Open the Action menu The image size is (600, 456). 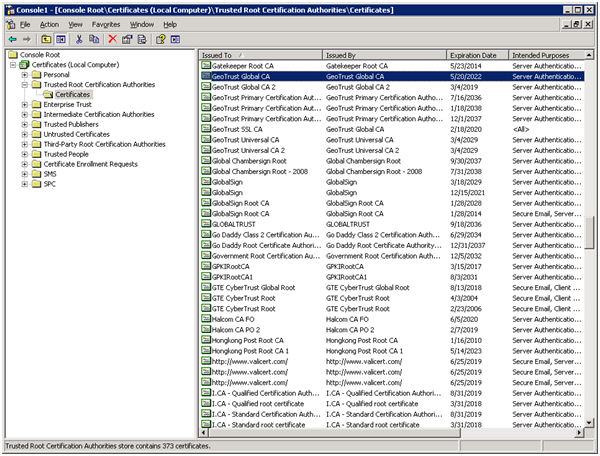(49, 24)
